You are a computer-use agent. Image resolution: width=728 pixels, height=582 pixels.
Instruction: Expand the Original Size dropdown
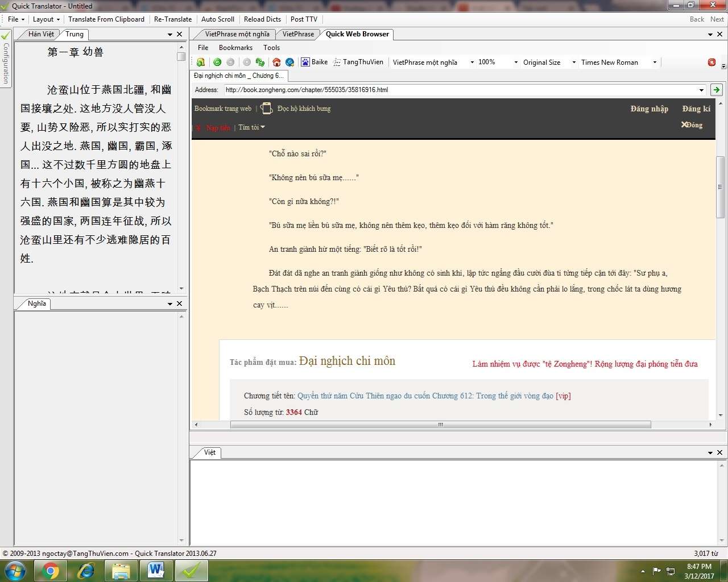[573, 63]
